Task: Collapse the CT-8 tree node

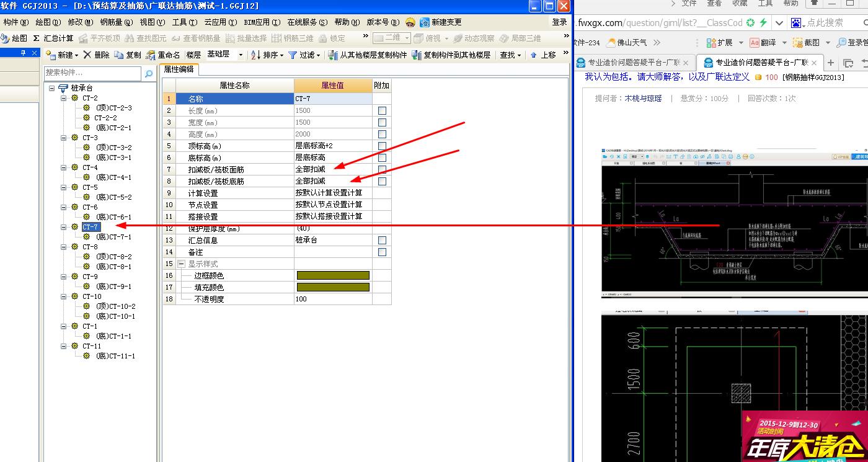Action: [63, 247]
